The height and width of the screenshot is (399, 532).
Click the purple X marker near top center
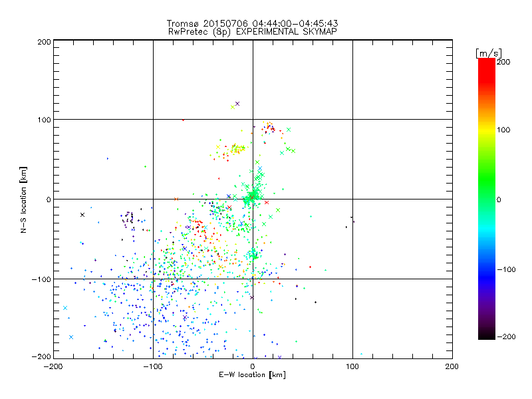(x=237, y=104)
